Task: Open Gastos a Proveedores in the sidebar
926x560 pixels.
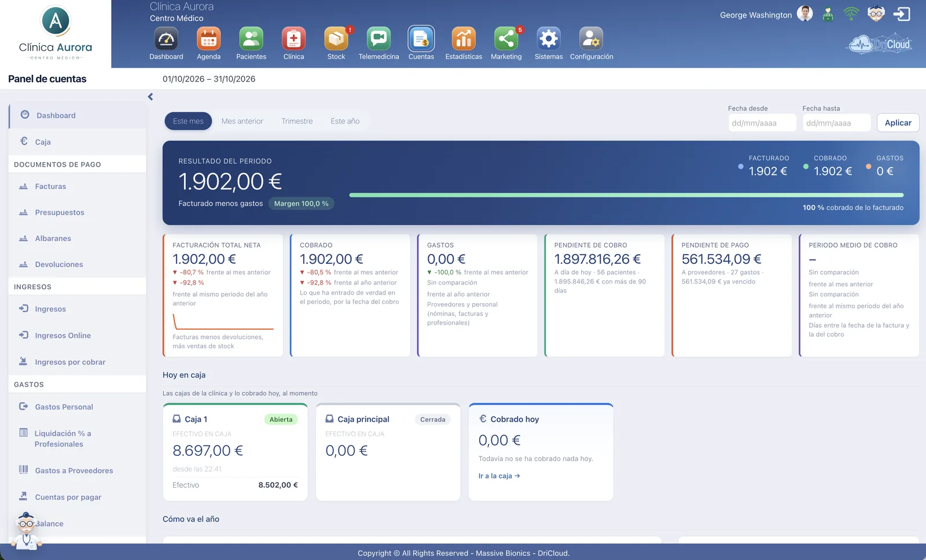Action: click(78, 470)
